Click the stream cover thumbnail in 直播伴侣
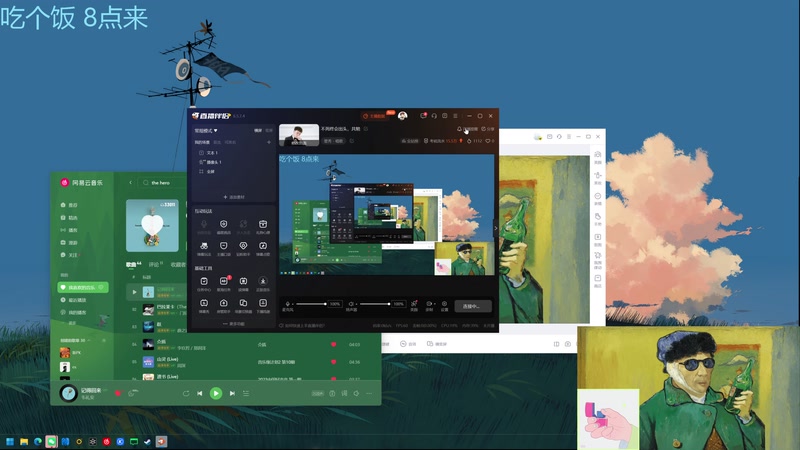800x450 pixels. tap(299, 135)
